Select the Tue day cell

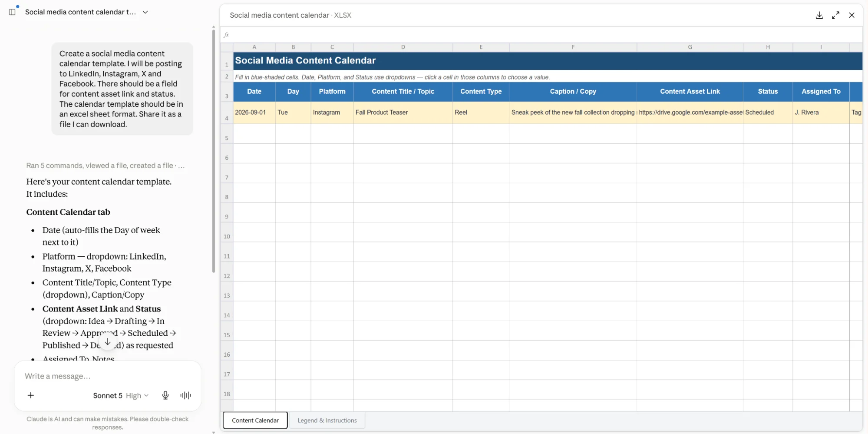click(x=293, y=113)
